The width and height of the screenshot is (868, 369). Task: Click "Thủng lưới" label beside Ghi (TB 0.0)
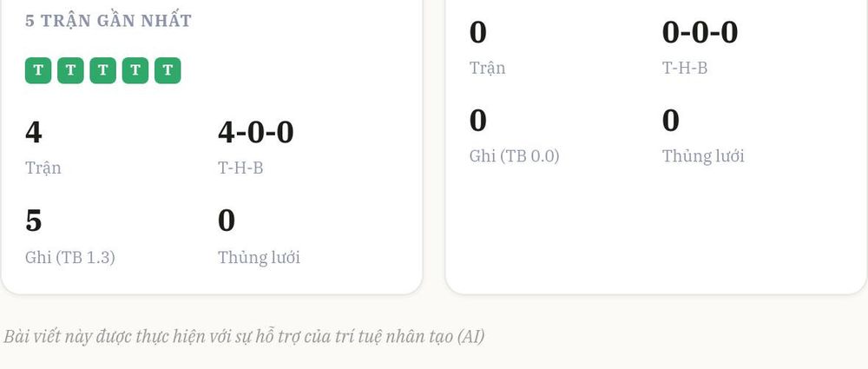click(703, 155)
